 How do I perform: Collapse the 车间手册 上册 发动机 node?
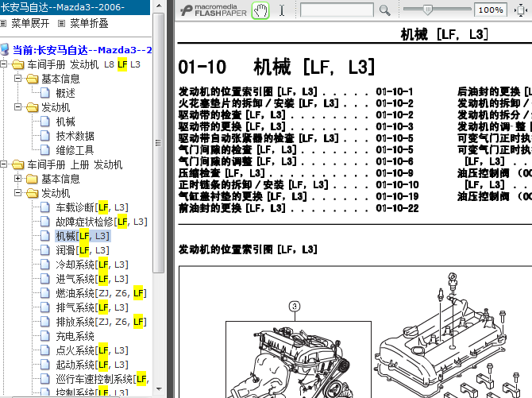point(4,164)
